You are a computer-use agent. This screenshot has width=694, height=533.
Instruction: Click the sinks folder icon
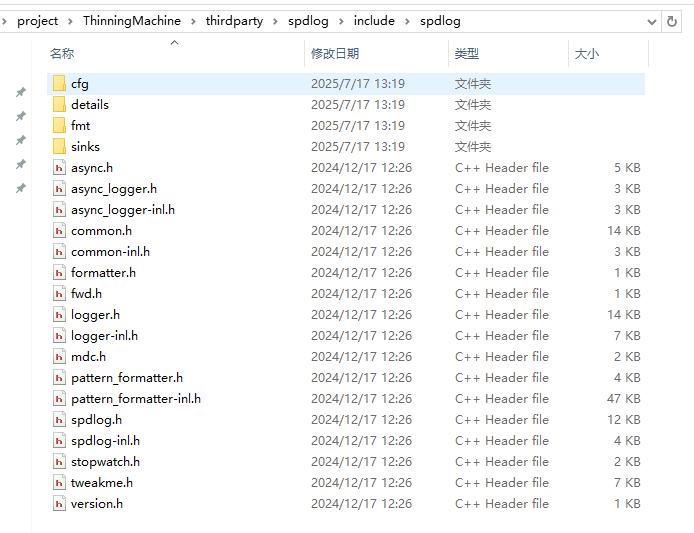59,147
